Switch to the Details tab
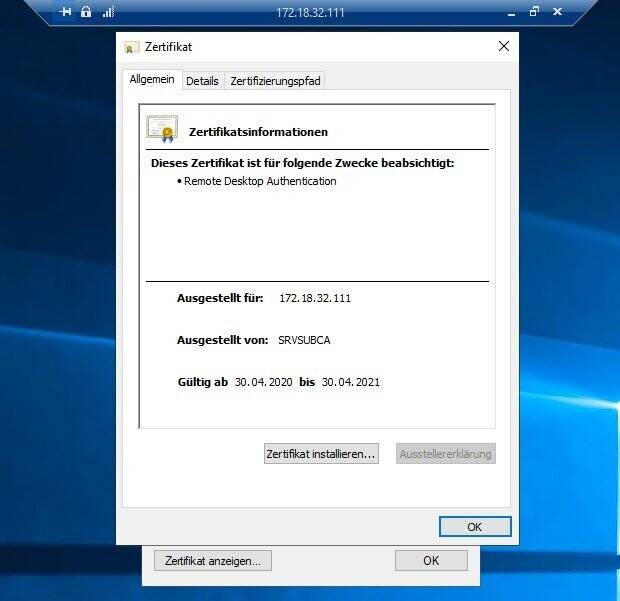This screenshot has width=620, height=601. pos(202,81)
